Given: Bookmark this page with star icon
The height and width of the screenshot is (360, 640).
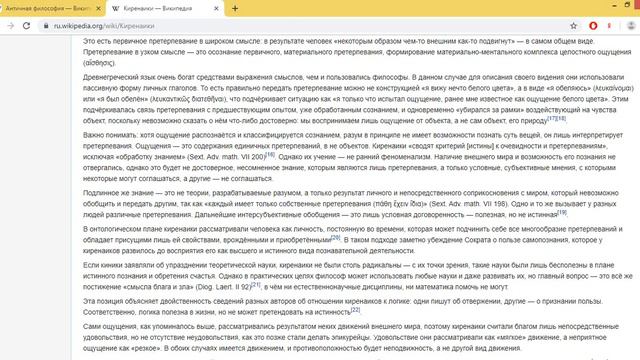Looking at the screenshot, I should [x=573, y=26].
